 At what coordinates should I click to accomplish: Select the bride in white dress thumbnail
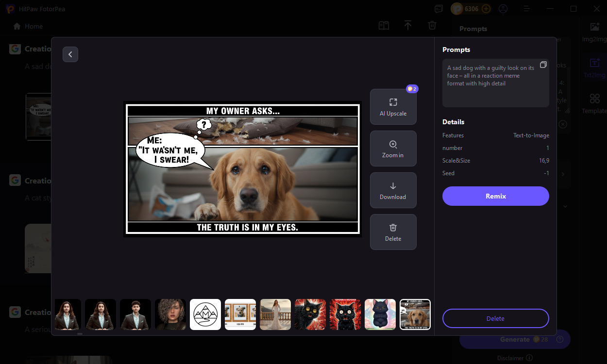click(x=275, y=314)
